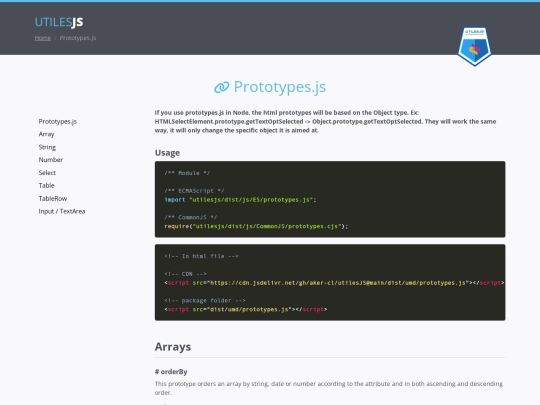This screenshot has width=540, height=405.
Task: Click the CommonJS require code line
Action: point(256,226)
